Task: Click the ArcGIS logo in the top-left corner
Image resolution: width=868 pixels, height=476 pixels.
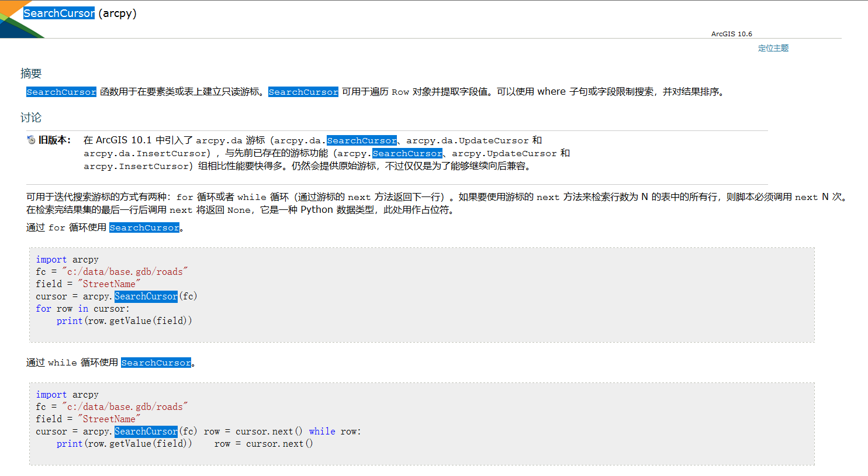Action: click(18, 18)
